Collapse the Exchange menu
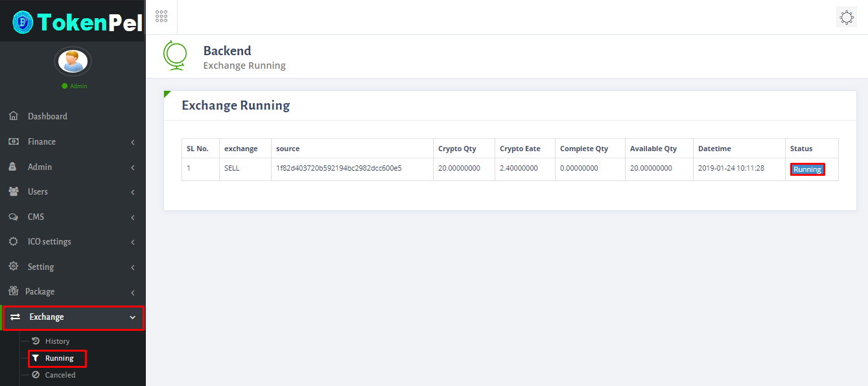The image size is (868, 386). click(133, 317)
